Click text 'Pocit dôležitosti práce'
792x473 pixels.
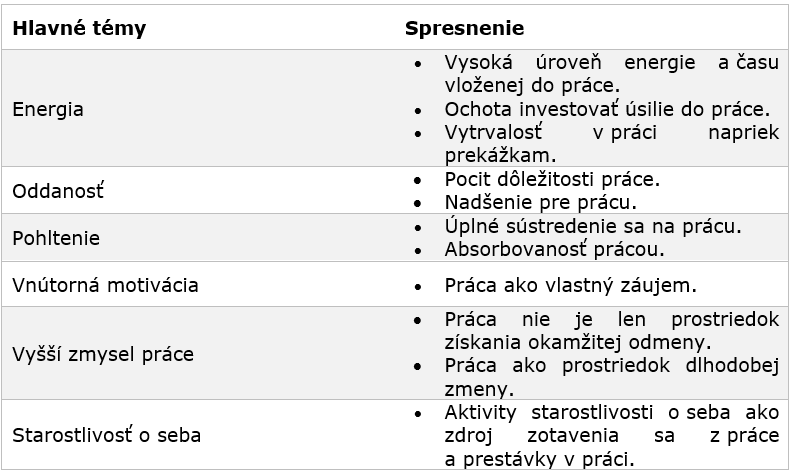tap(552, 179)
